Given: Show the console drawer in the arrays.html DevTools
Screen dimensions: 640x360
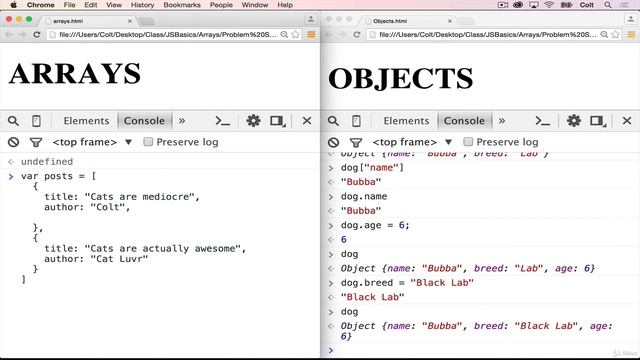Looking at the screenshot, I should click(222, 121).
